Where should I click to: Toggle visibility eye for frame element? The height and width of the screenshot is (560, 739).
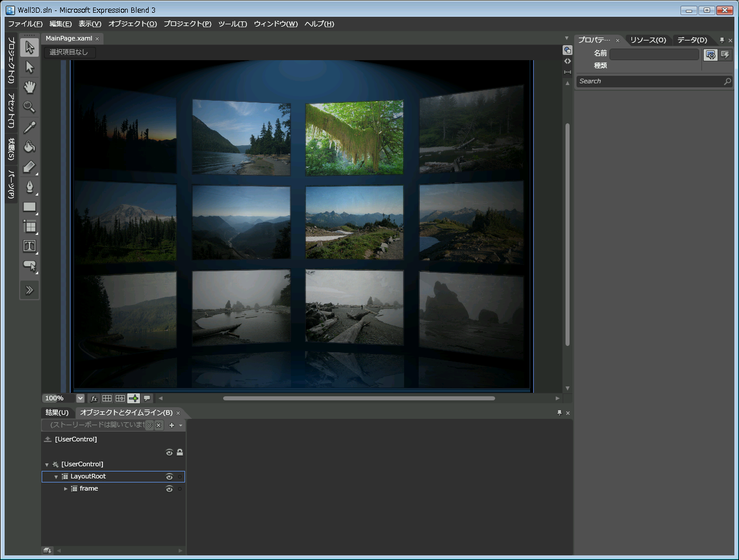pos(169,489)
